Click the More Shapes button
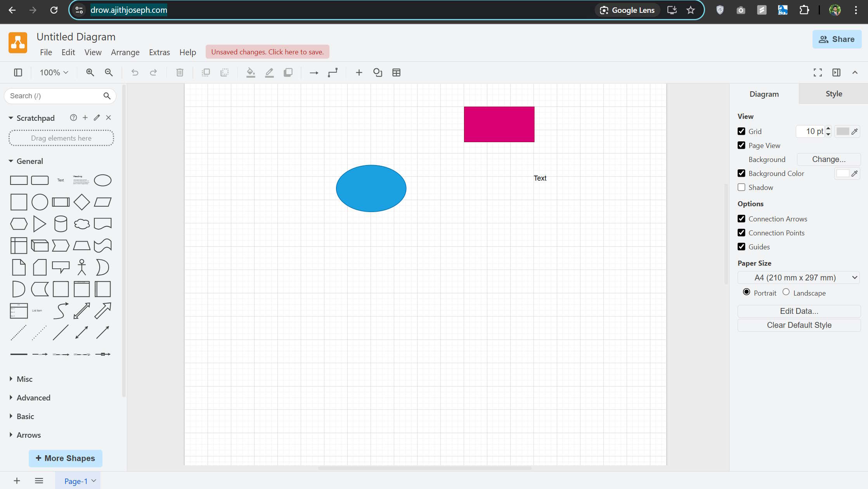Image resolution: width=868 pixels, height=489 pixels. pos(66,458)
